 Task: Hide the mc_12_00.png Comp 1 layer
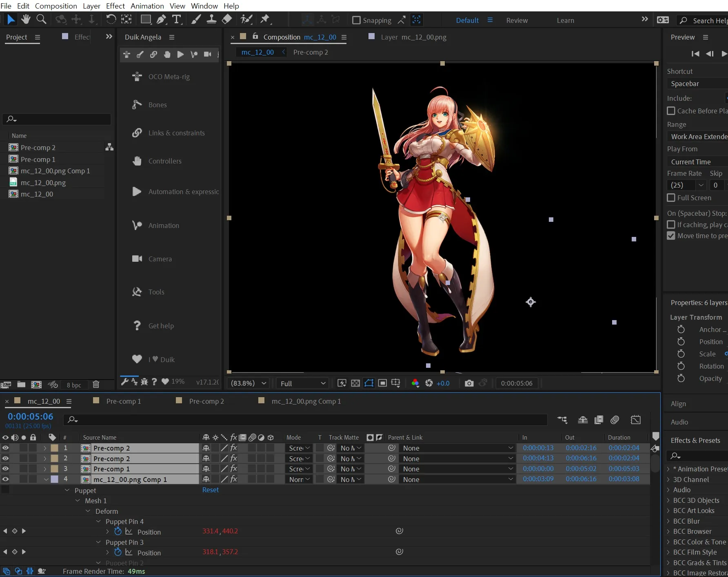[5, 480]
